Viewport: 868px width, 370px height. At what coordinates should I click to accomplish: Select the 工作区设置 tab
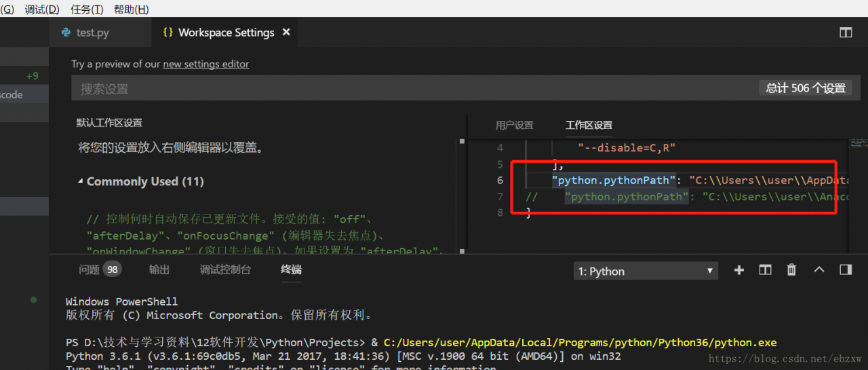589,125
